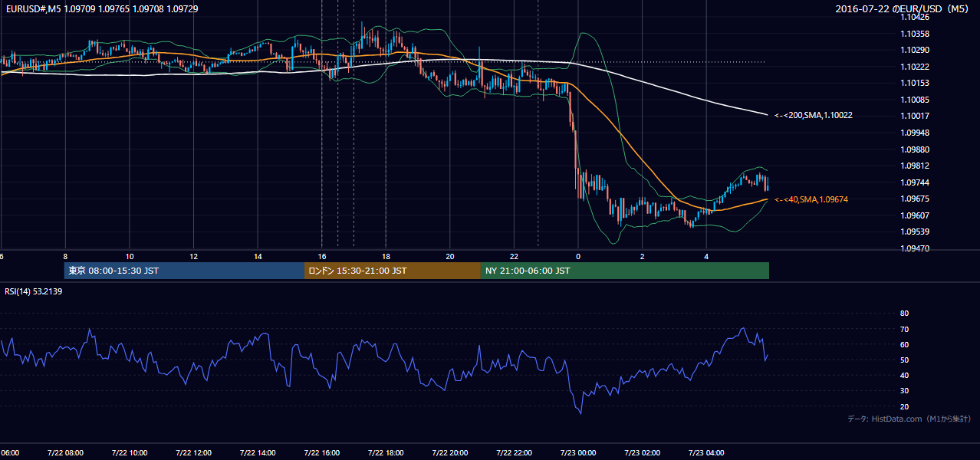This screenshot has width=980, height=460.
Task: Click hour label 12 under price chart
Action: click(193, 256)
